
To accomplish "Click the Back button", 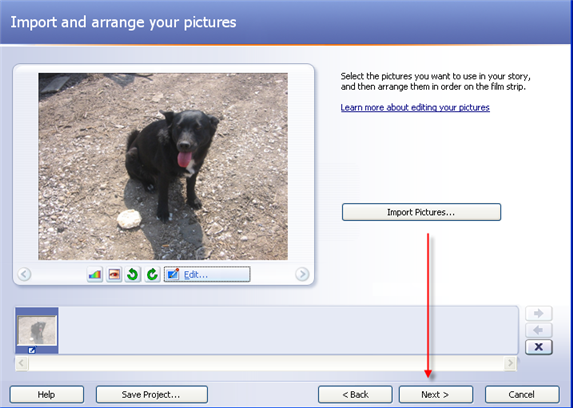I will (355, 394).
